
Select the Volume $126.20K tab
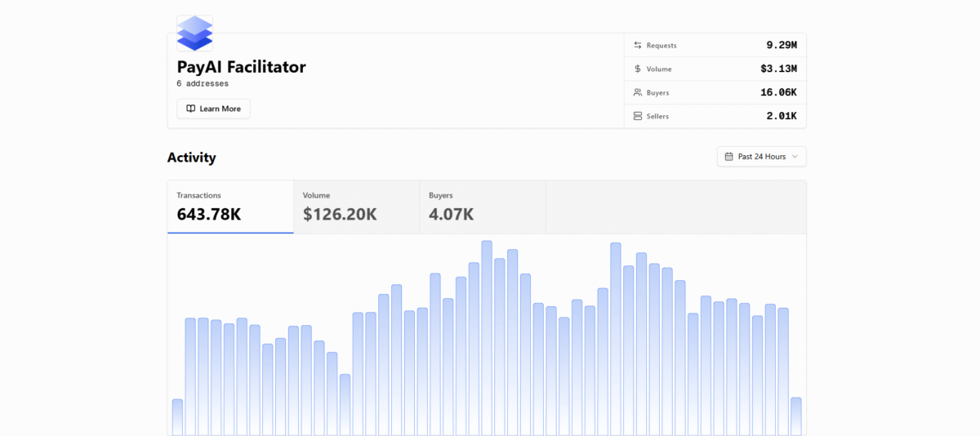tap(356, 207)
